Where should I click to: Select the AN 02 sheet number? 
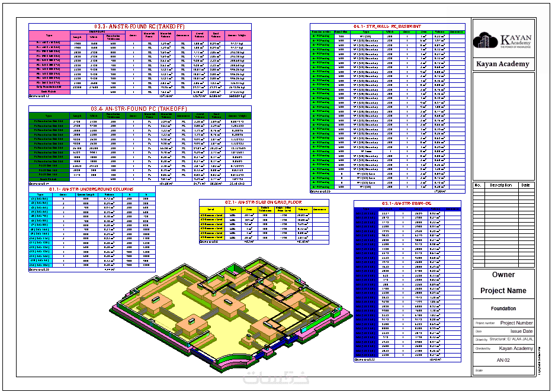[503, 360]
